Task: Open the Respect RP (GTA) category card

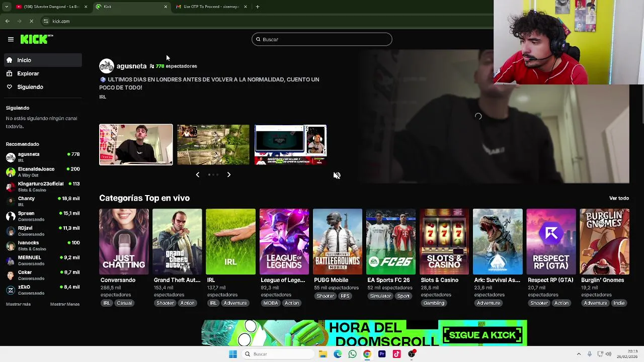Action: [x=551, y=241]
